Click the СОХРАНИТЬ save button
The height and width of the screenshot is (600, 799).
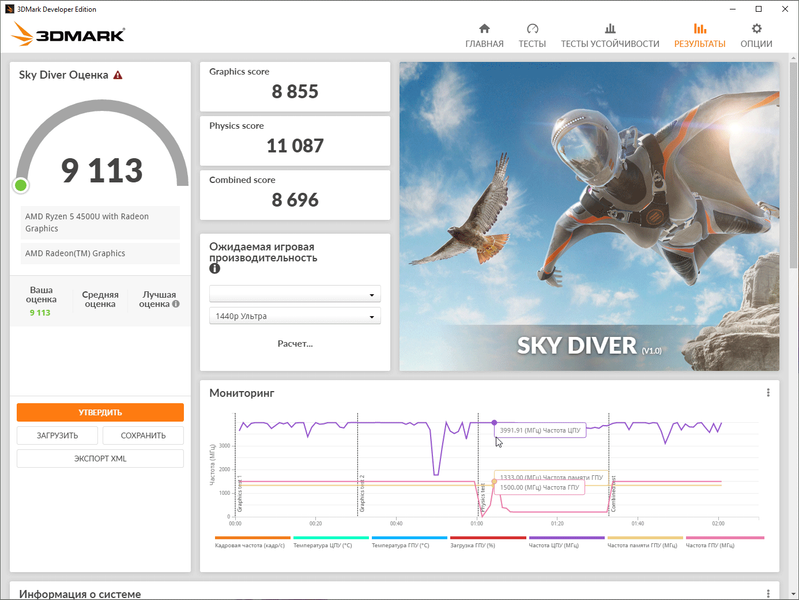[x=143, y=435]
